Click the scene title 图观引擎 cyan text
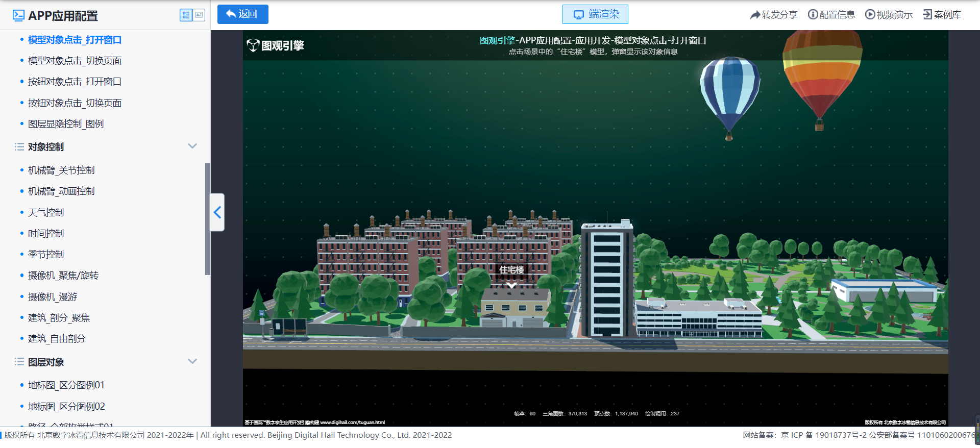This screenshot has width=980, height=448. [498, 40]
